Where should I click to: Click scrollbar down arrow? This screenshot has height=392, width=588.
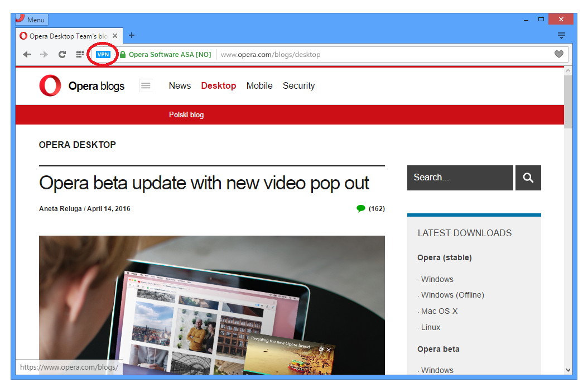pyautogui.click(x=568, y=370)
